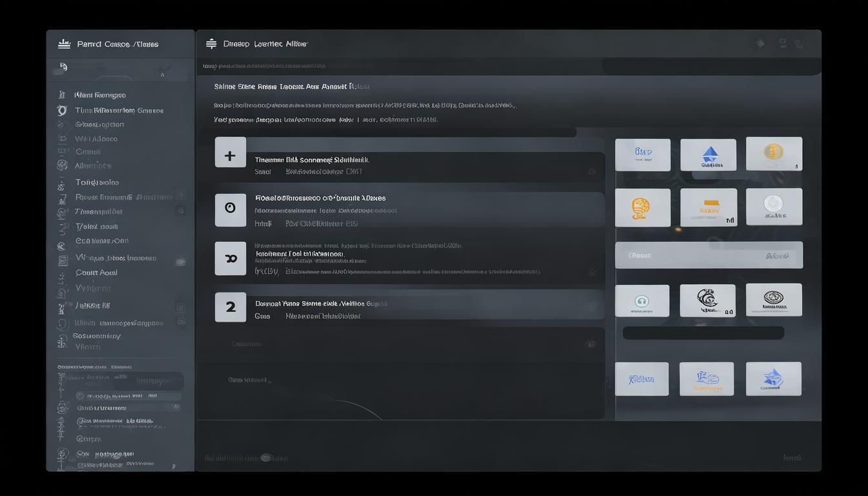Expand the dropdown bar between logo card rows
868x496 pixels.
[708, 255]
